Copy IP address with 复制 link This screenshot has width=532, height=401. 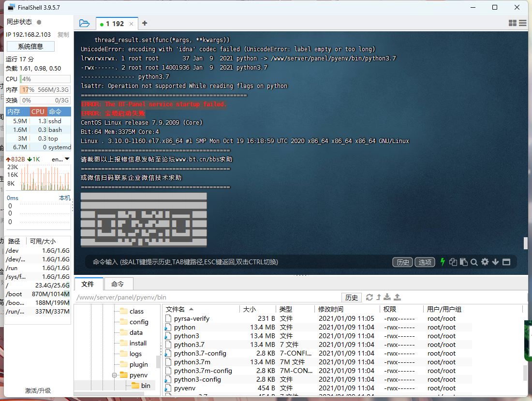[63, 35]
